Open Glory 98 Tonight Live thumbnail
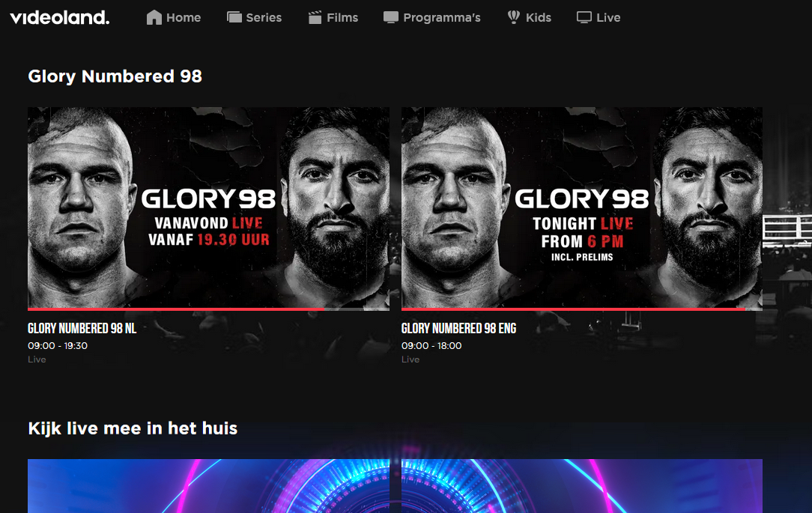The image size is (812, 513). point(582,208)
